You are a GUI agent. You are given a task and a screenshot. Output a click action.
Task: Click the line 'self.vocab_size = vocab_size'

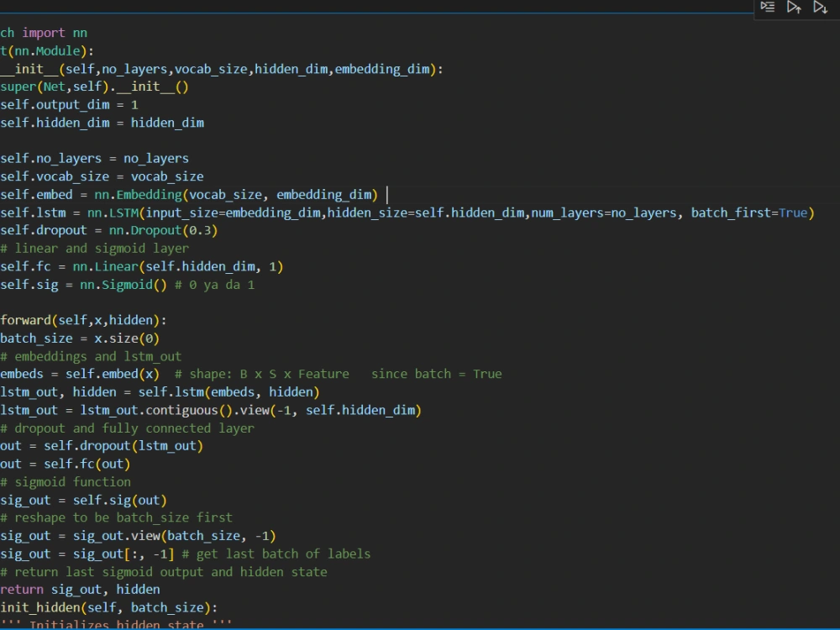102,176
